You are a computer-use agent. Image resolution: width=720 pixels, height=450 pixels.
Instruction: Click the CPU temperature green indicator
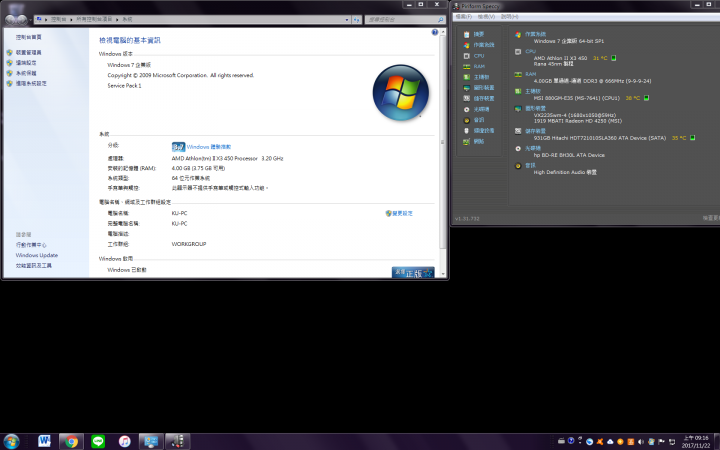click(613, 58)
